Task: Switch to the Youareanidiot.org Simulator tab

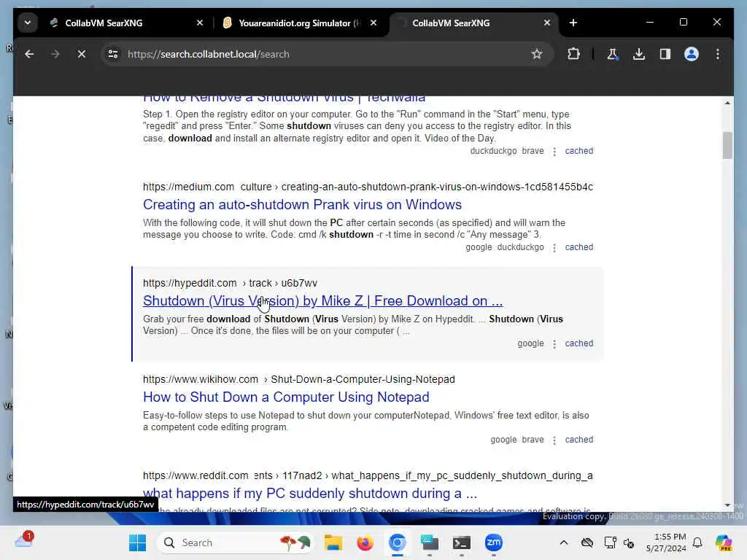Action: pos(298,23)
